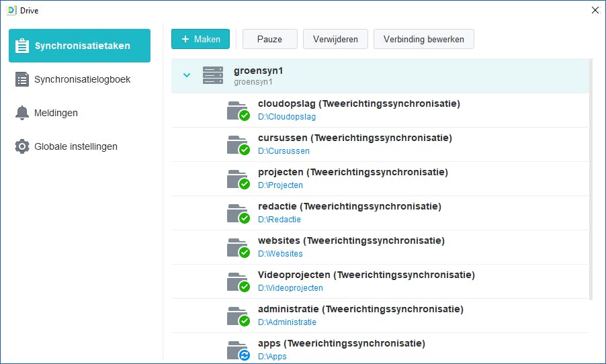Viewport: 606px width, 364px height.
Task: Click the Globale instellingen gear icon
Action: pyautogui.click(x=22, y=146)
